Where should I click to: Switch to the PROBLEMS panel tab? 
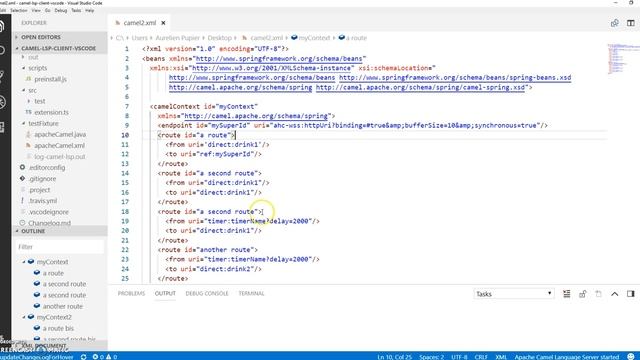tap(131, 293)
